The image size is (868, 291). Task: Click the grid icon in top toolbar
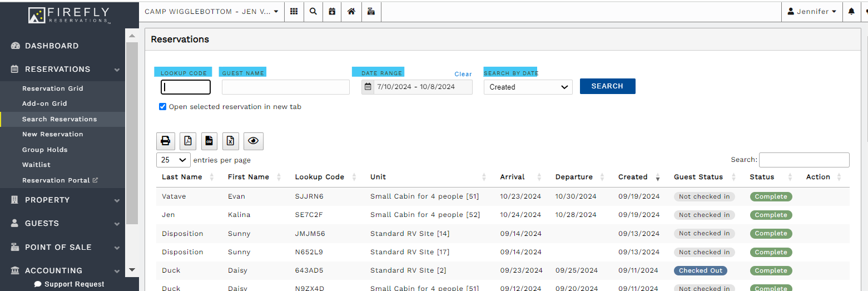click(x=294, y=11)
